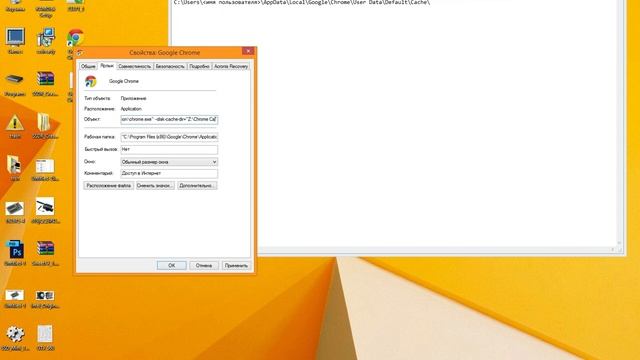Click the Application location value

131,109
